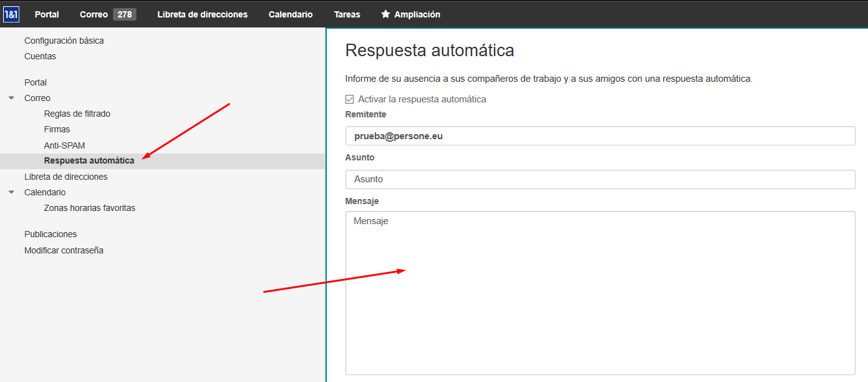Click the 278 unread mail badge
The height and width of the screenshot is (382, 868).
click(125, 14)
